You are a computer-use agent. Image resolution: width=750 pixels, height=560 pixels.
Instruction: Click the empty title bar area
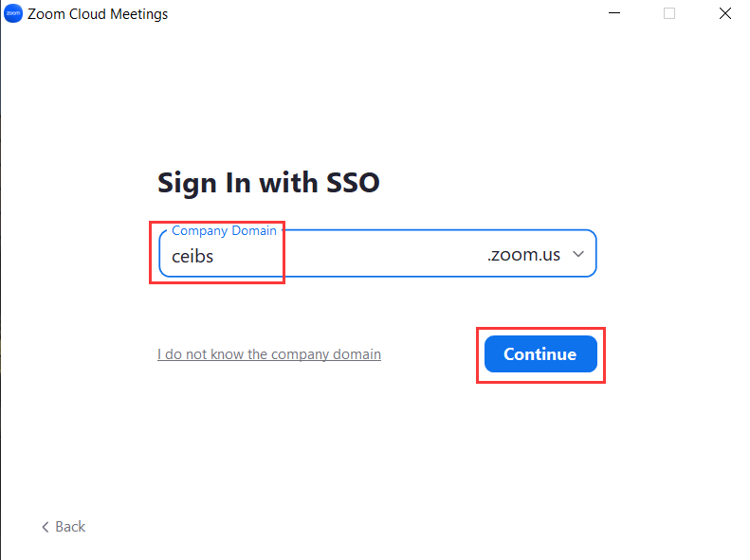click(383, 13)
